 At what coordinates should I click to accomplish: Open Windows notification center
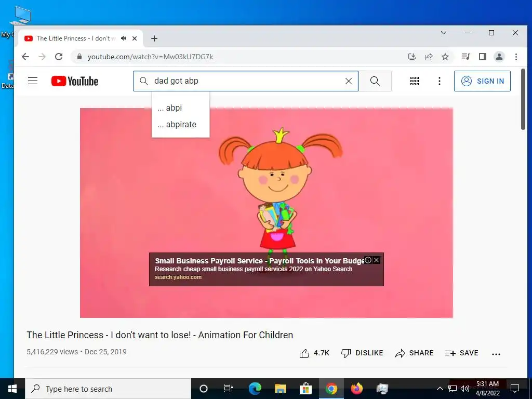(515, 389)
